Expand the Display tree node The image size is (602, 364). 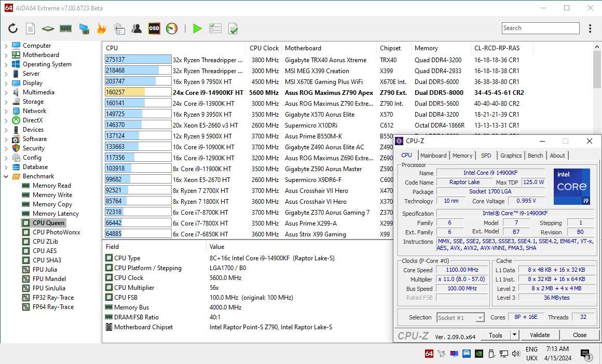tap(6, 83)
